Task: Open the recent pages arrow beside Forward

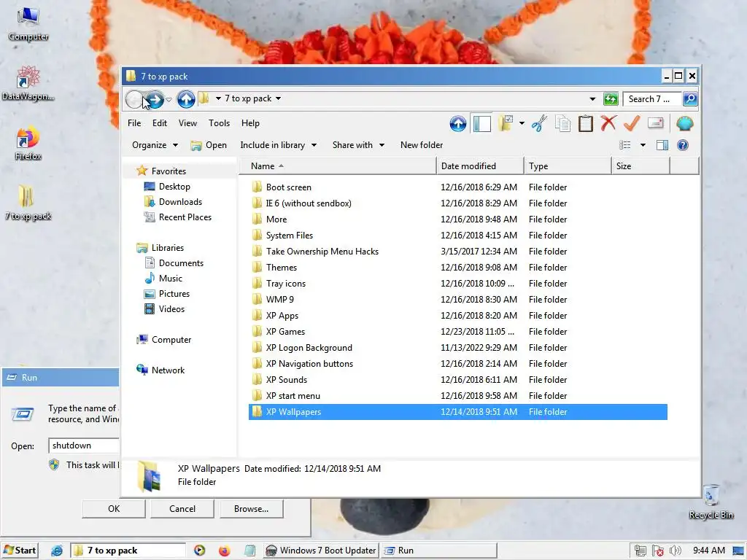Action: (169, 99)
